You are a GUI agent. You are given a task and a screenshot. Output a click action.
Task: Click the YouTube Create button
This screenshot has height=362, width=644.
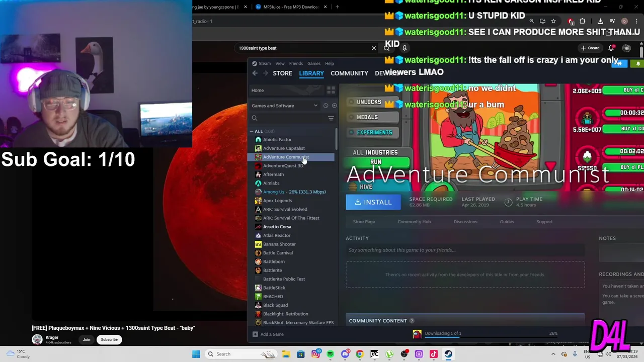[x=590, y=48]
